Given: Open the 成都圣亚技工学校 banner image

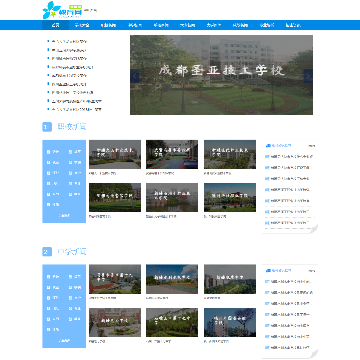Looking at the screenshot, I should [x=221, y=75].
